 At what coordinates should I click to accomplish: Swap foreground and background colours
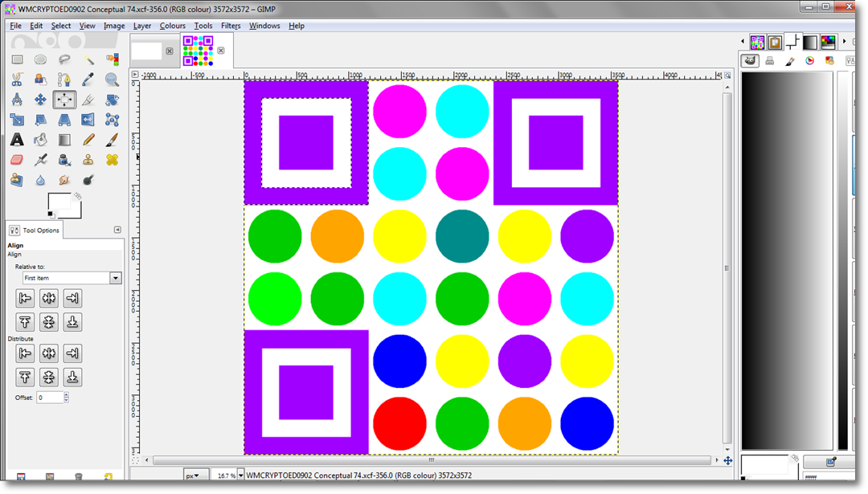click(x=77, y=196)
